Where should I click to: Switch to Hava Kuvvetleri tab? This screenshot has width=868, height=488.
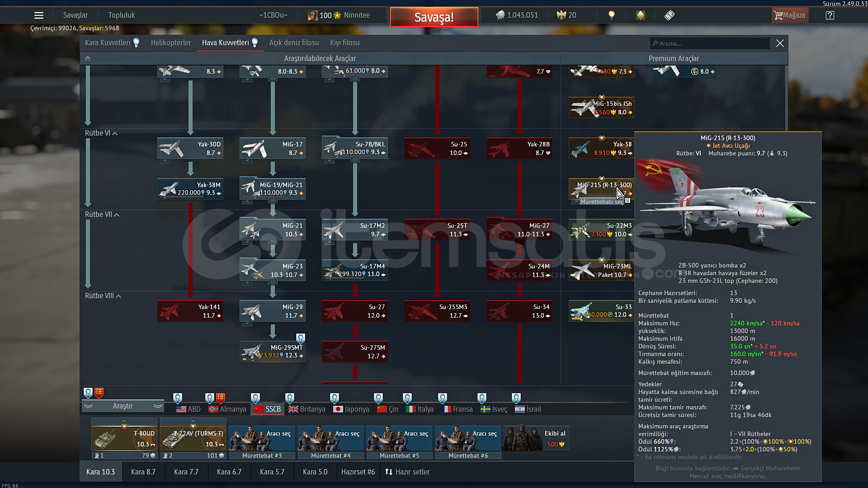(230, 43)
